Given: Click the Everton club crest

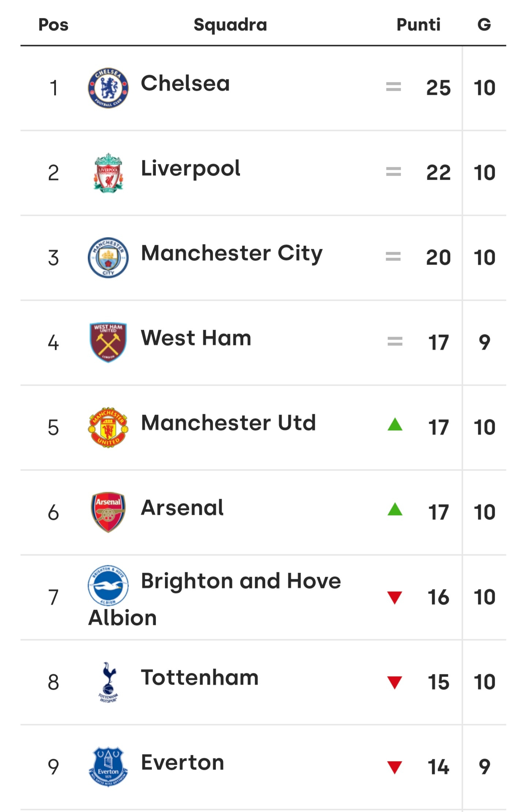Looking at the screenshot, I should 108,767.
